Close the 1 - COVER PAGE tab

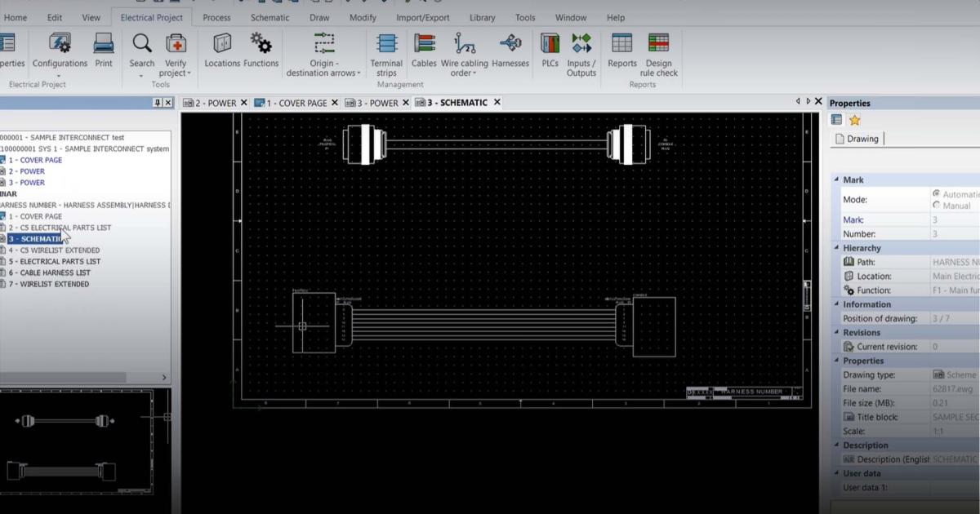coord(334,103)
